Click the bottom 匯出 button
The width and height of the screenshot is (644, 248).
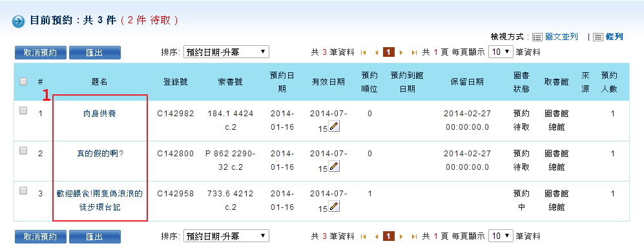tap(95, 236)
